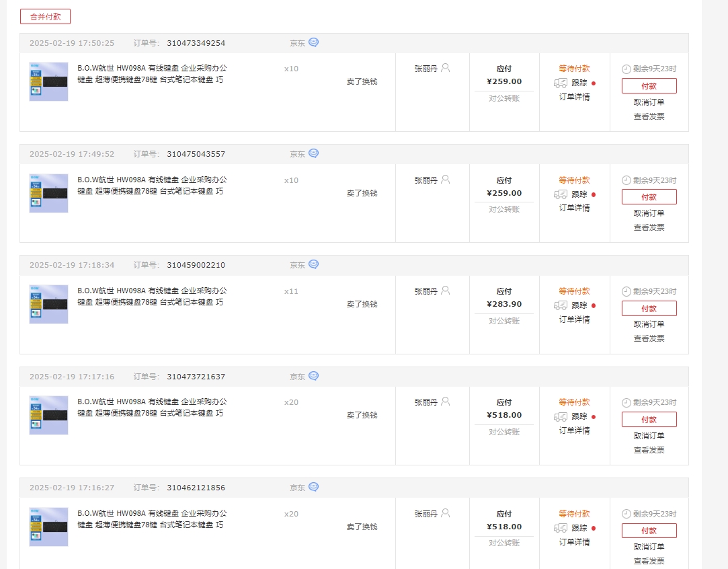
Task: Click remaining-time clock icon for order 310473721637
Action: click(626, 403)
